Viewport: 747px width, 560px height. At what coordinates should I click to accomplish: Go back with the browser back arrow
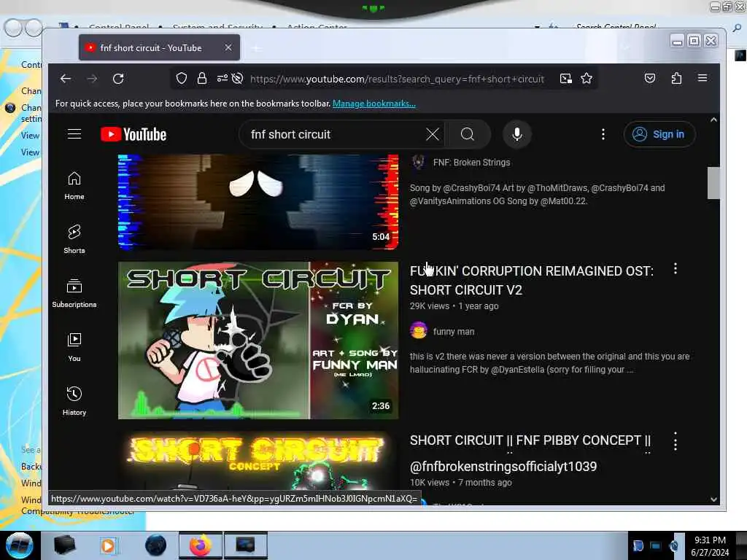pyautogui.click(x=66, y=79)
